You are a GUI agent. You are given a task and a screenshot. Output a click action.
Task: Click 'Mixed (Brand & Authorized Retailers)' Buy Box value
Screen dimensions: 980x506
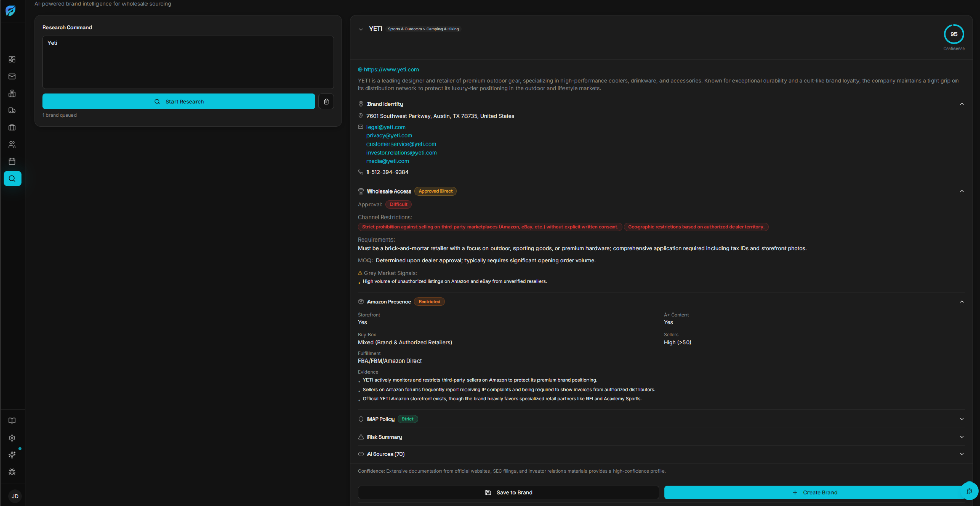point(405,343)
